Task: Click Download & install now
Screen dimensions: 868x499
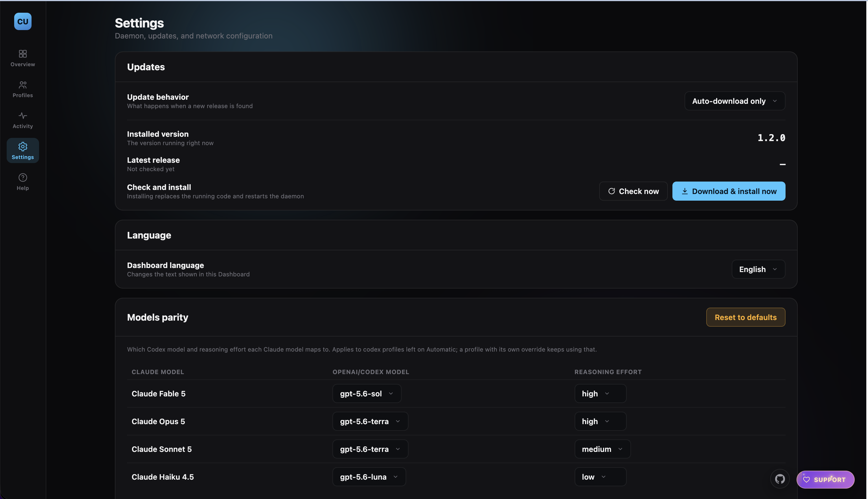Action: [x=729, y=191]
